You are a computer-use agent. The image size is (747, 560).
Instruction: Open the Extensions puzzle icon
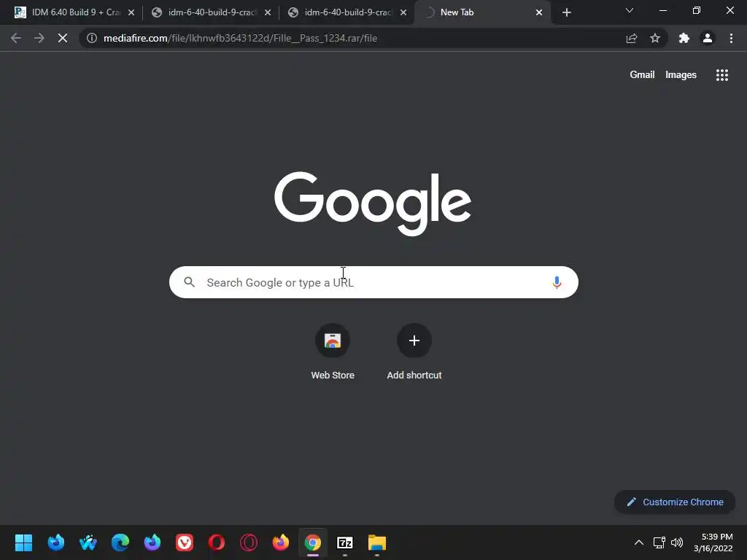pyautogui.click(x=684, y=38)
